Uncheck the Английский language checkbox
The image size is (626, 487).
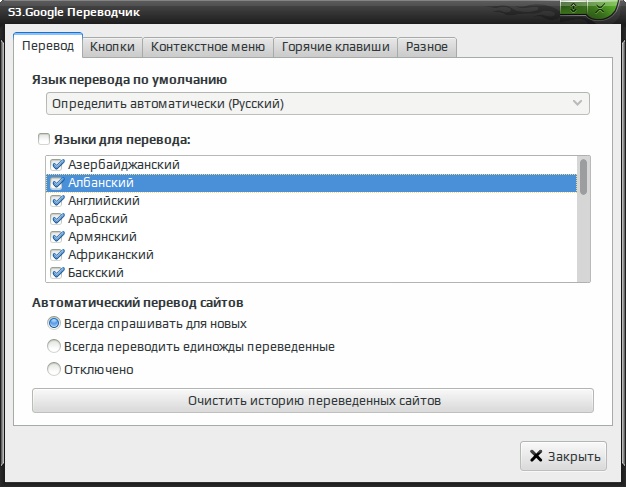[57, 200]
